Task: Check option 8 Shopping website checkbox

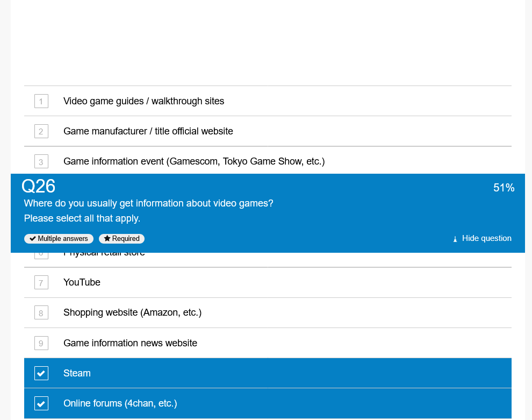Action: [41, 312]
